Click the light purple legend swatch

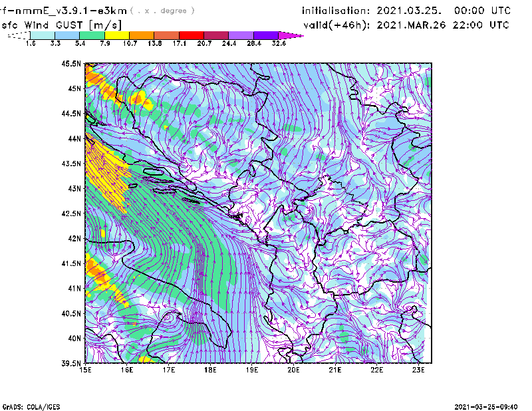point(241,35)
